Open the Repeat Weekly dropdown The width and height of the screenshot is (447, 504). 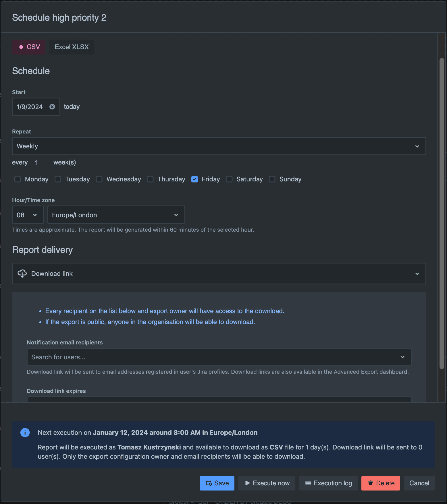coord(219,146)
